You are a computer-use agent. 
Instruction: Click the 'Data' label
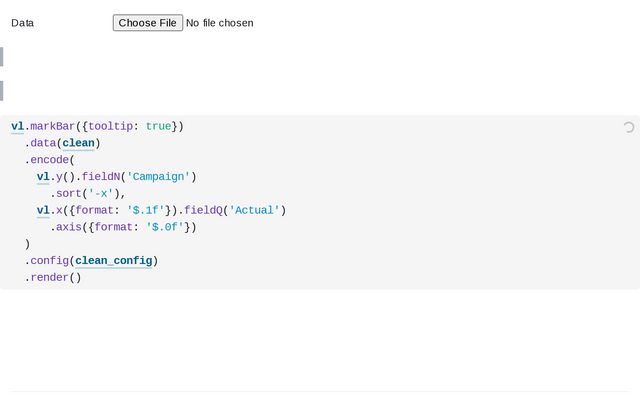[22, 22]
